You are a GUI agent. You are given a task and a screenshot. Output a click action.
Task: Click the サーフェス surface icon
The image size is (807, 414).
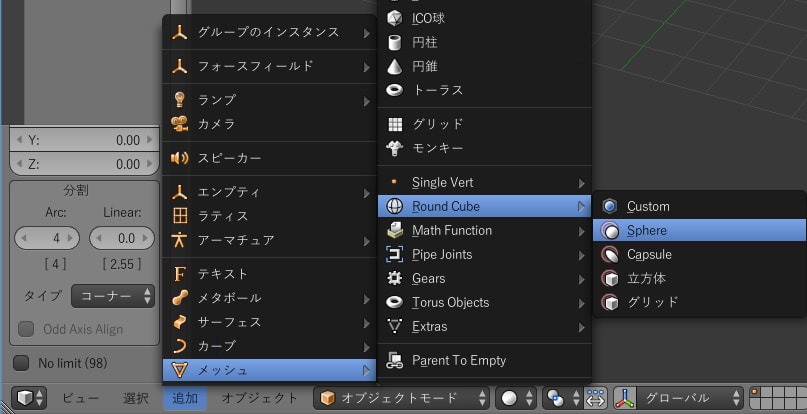(180, 322)
